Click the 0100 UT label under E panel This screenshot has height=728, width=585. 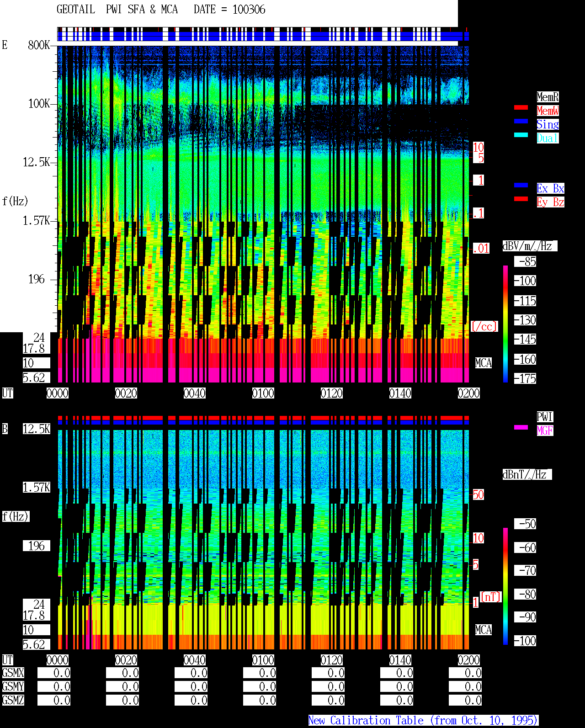(x=263, y=393)
